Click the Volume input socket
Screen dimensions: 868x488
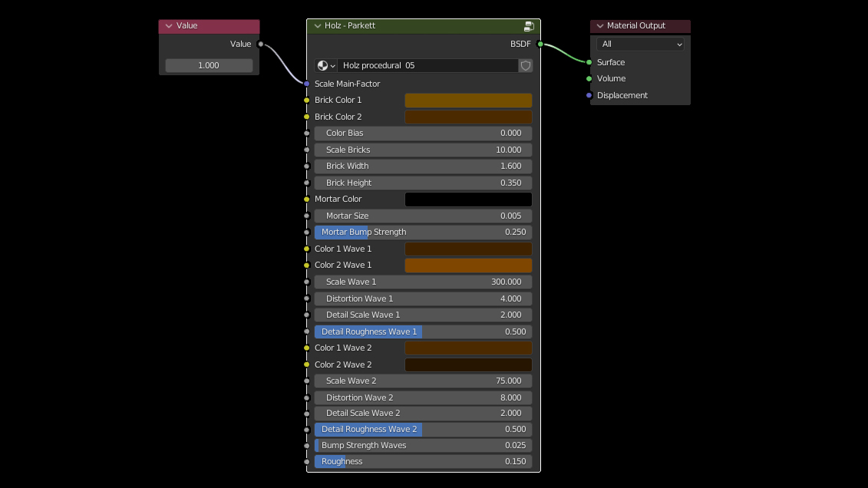click(589, 78)
